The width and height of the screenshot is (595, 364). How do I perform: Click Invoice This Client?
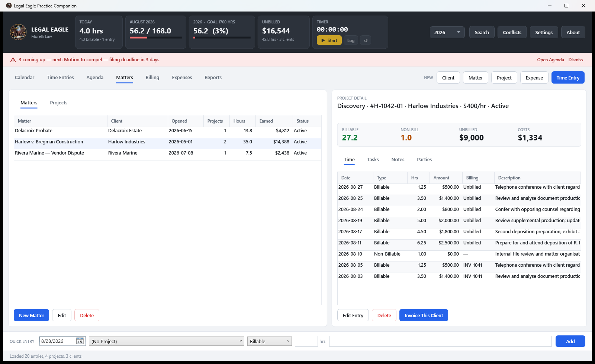pyautogui.click(x=424, y=315)
